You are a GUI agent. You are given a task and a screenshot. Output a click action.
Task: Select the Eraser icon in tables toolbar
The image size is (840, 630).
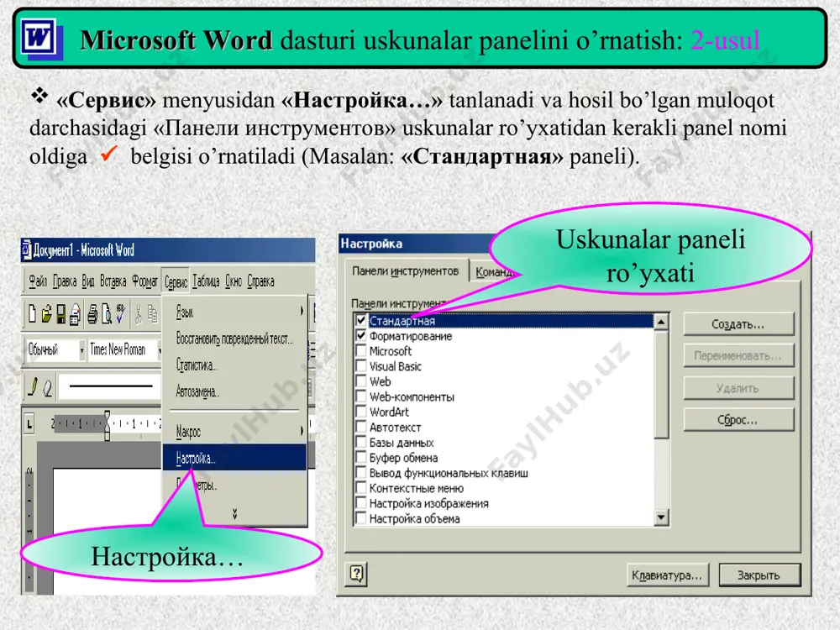[48, 388]
